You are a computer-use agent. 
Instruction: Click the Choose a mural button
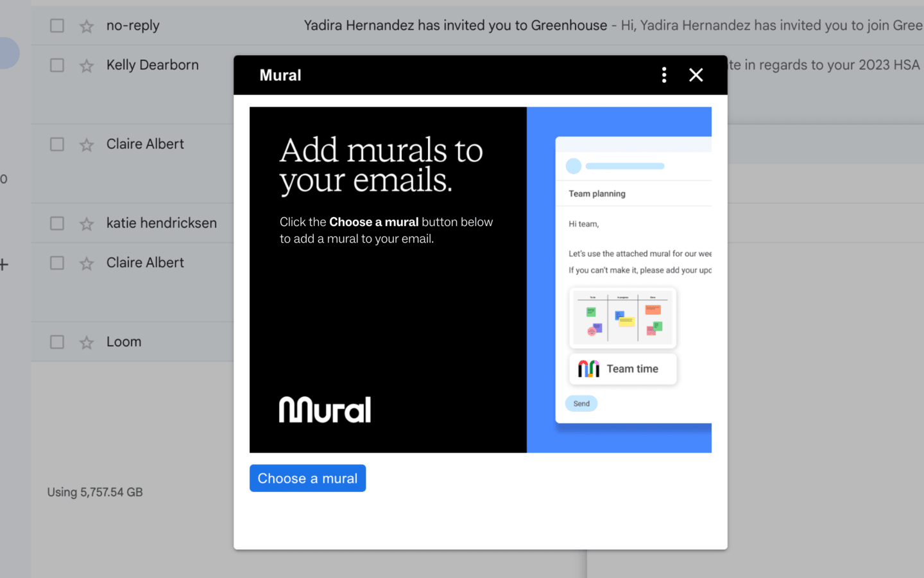[x=307, y=478]
